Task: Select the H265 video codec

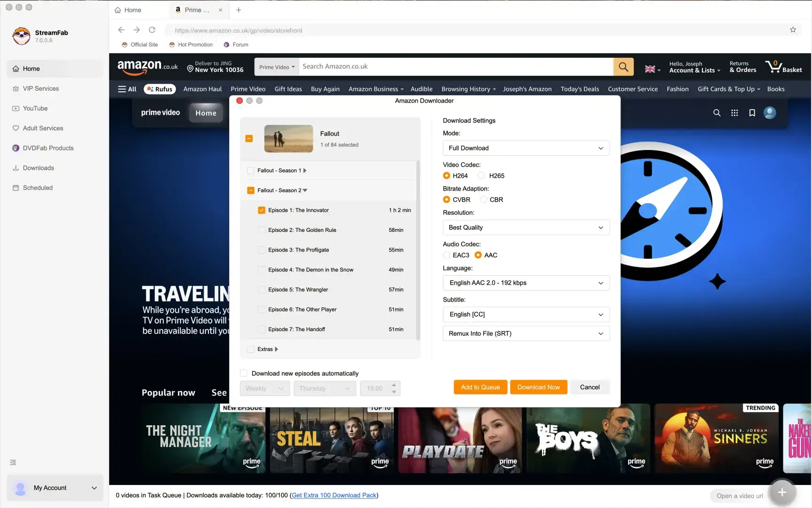Action: pos(481,175)
